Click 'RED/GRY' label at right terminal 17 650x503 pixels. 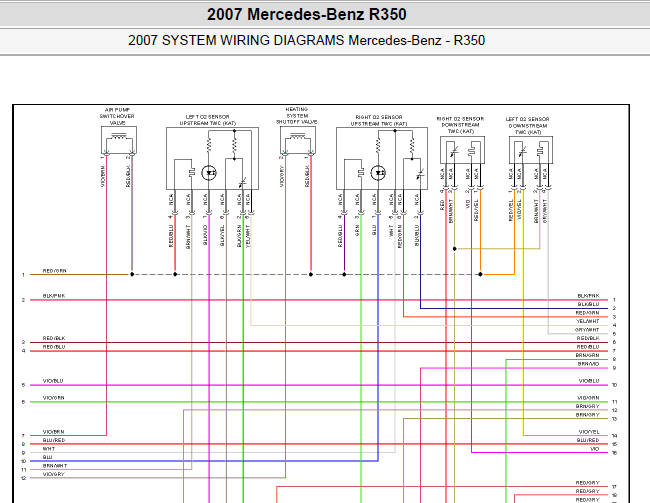(x=587, y=483)
